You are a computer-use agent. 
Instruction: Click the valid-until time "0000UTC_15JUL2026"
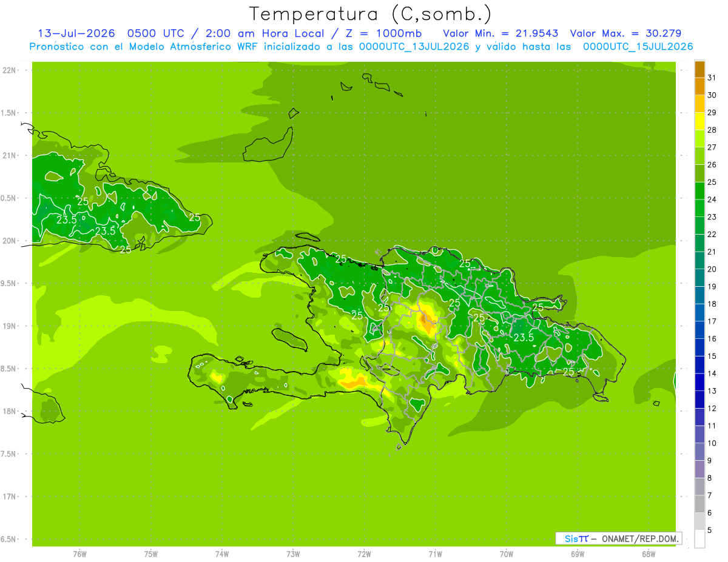pos(638,47)
